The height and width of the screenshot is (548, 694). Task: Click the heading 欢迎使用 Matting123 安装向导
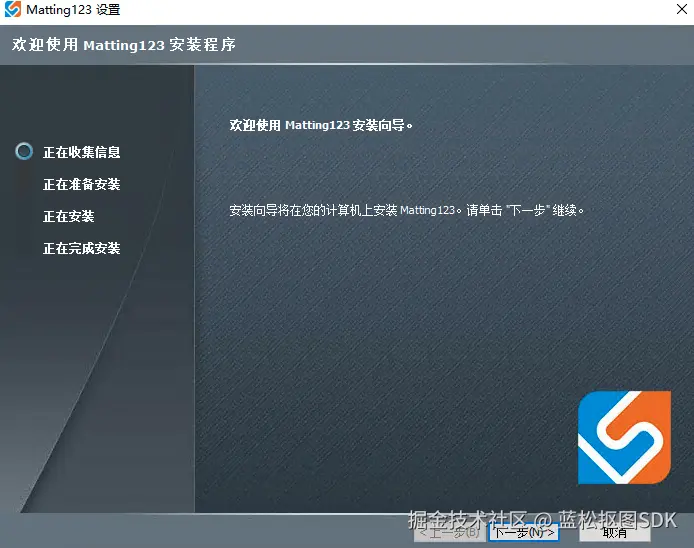[x=321, y=125]
